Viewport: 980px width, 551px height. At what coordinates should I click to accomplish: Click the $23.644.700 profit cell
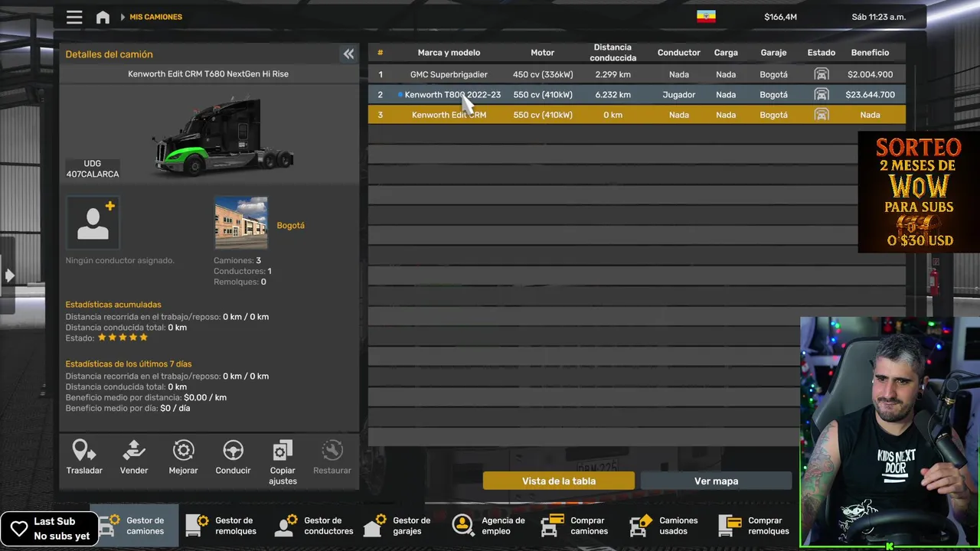pos(870,95)
